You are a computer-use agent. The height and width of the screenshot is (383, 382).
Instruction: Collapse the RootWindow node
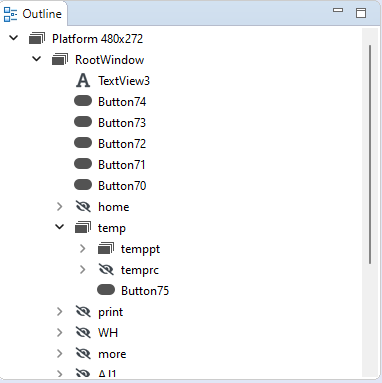click(37, 59)
